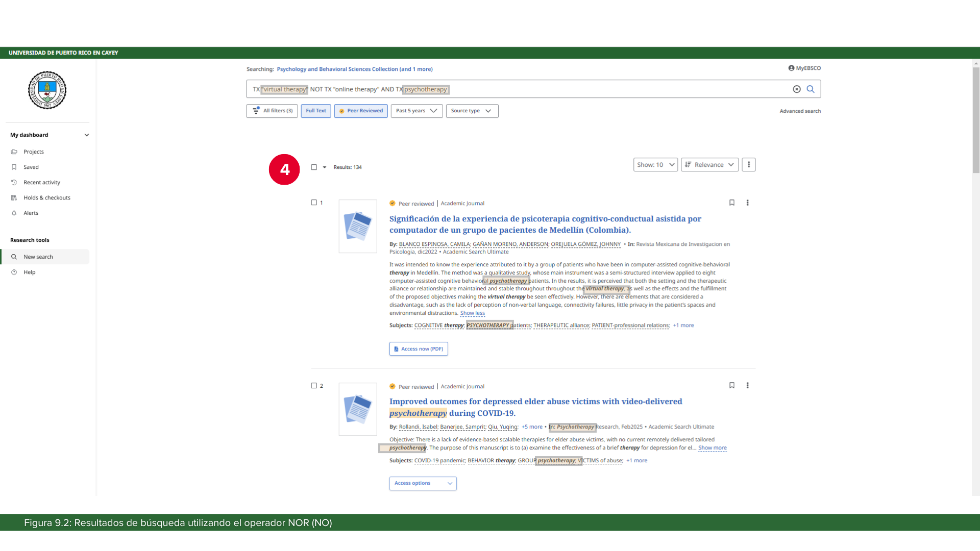Image resolution: width=980 pixels, height=551 pixels.
Task: Click the university seal logo
Action: (47, 90)
